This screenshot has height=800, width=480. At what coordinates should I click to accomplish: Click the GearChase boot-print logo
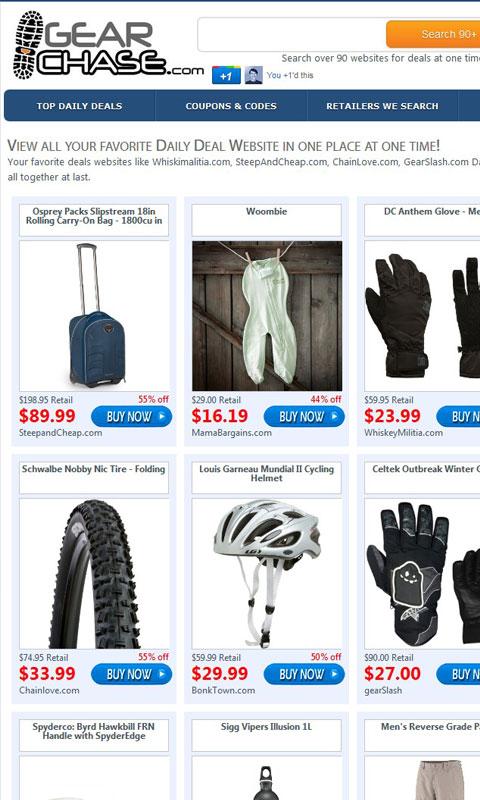108,47
